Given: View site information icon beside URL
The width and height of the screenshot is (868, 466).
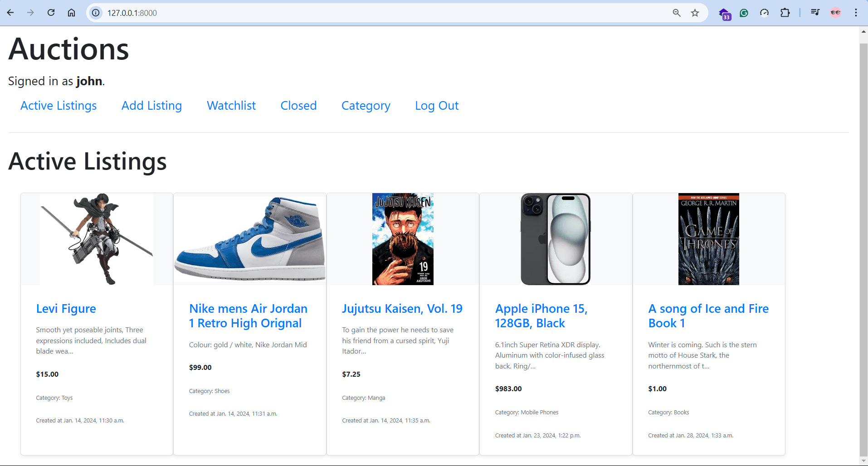Looking at the screenshot, I should tap(96, 13).
